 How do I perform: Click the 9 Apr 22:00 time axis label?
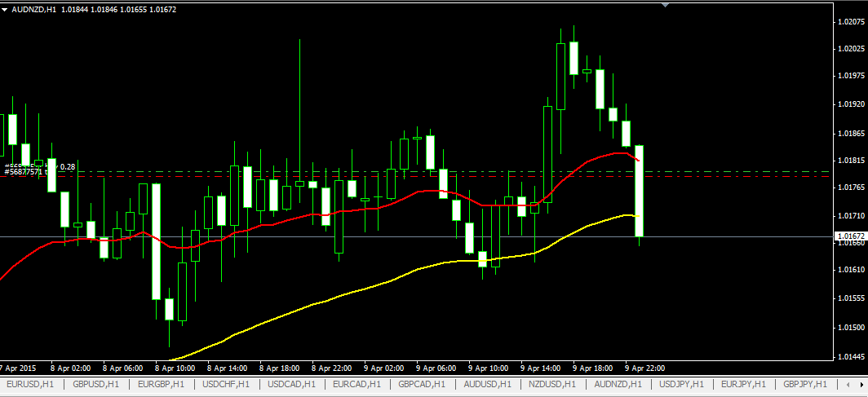(644, 368)
